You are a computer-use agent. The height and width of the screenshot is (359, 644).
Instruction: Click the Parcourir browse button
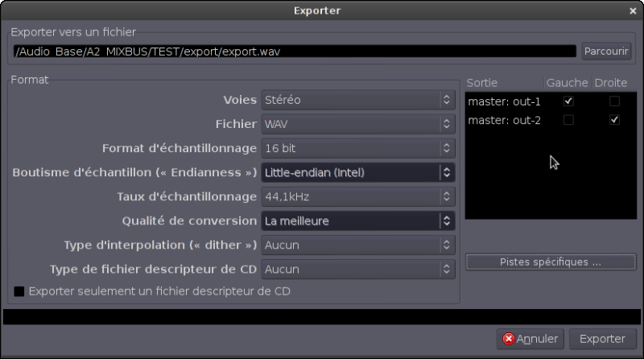click(606, 52)
